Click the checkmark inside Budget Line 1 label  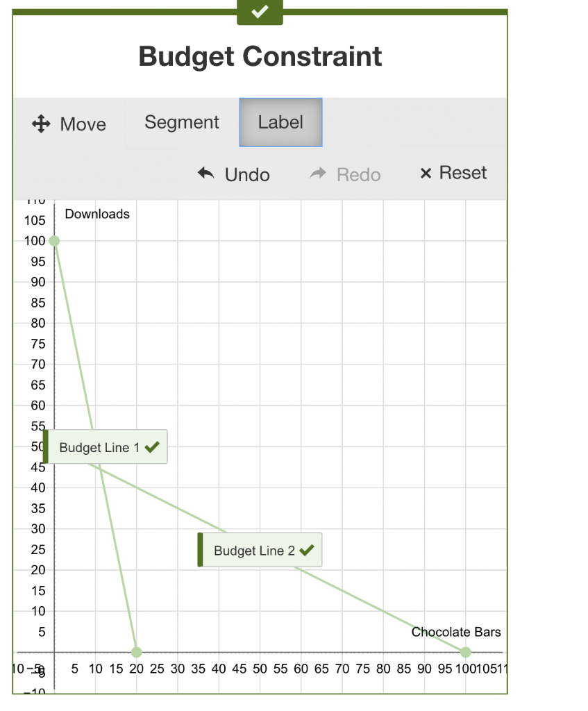[x=153, y=447]
